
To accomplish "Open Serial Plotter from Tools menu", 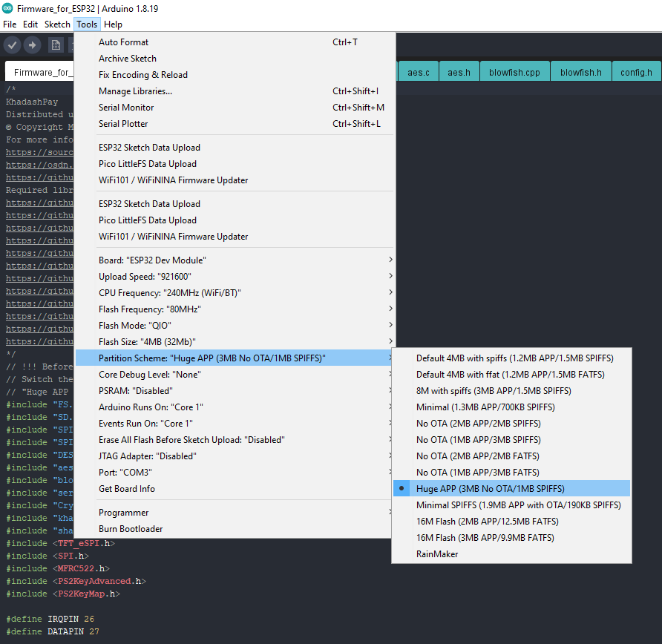I will (235, 124).
